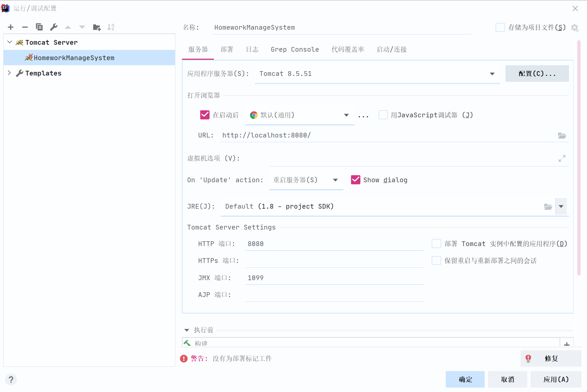Click the 配置(C)... button
The height and width of the screenshot is (392, 587).
click(537, 74)
